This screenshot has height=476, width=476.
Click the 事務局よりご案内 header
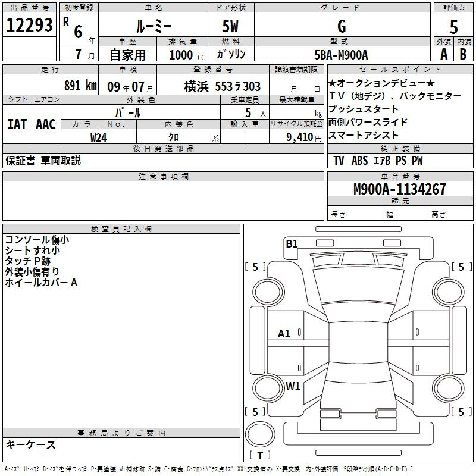click(x=121, y=433)
